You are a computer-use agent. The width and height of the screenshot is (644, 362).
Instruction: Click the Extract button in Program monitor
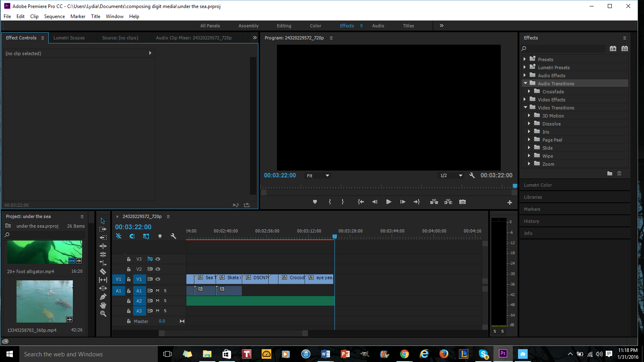coord(448,202)
